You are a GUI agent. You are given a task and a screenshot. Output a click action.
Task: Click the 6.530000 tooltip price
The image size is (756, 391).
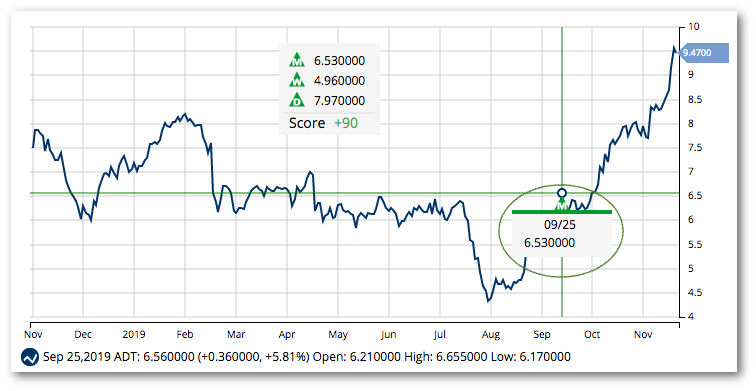(x=550, y=243)
